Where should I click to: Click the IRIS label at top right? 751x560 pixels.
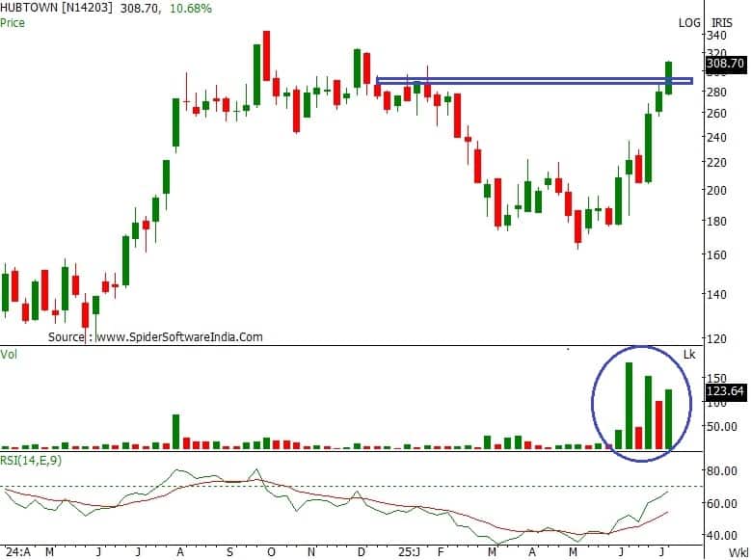pyautogui.click(x=722, y=22)
